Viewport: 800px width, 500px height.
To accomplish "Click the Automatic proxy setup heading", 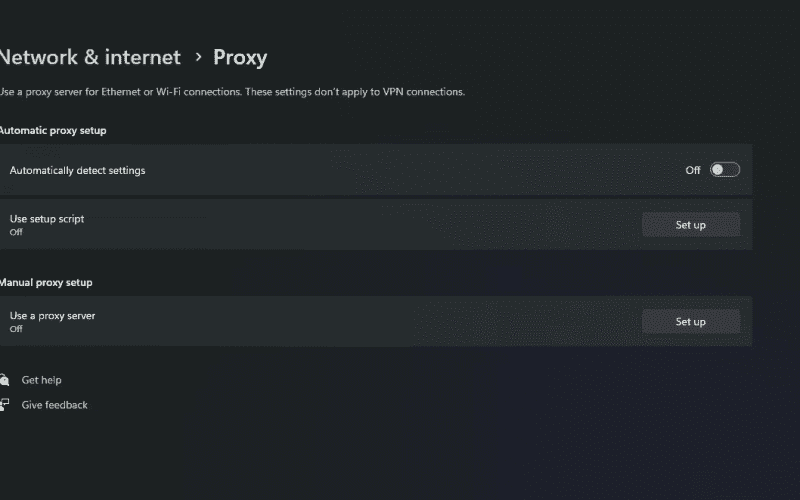I will point(53,131).
